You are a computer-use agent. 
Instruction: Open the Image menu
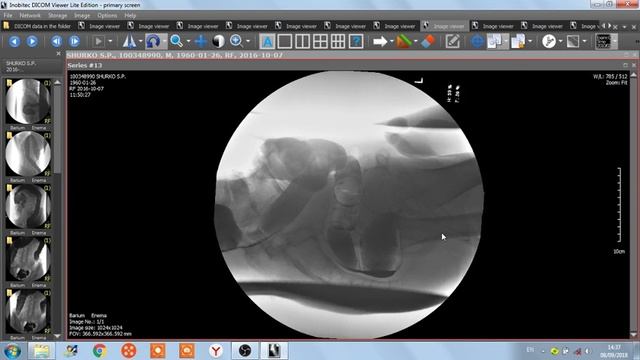82,16
